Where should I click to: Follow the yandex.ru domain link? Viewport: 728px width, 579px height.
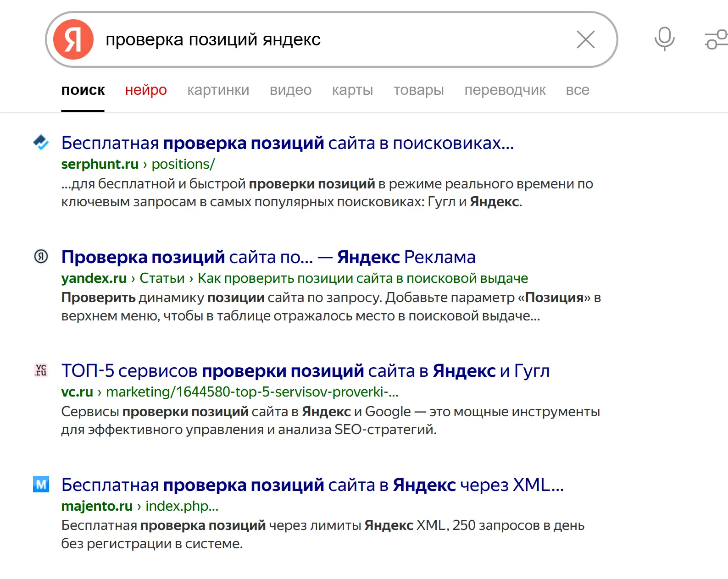(94, 278)
